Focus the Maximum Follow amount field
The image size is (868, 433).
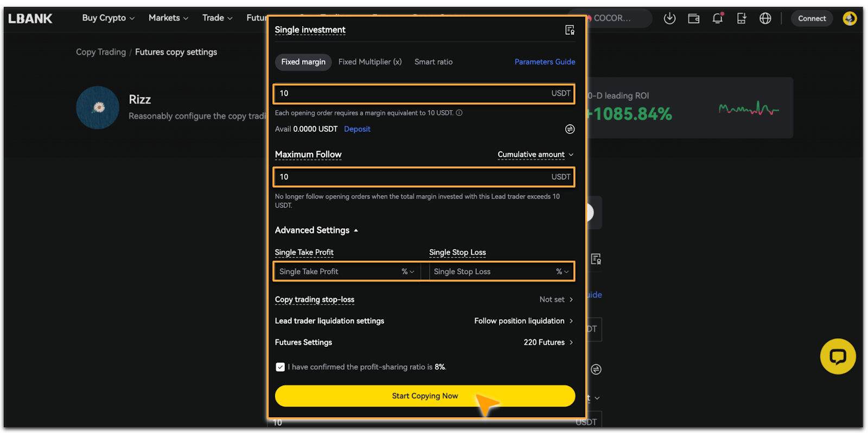point(424,177)
